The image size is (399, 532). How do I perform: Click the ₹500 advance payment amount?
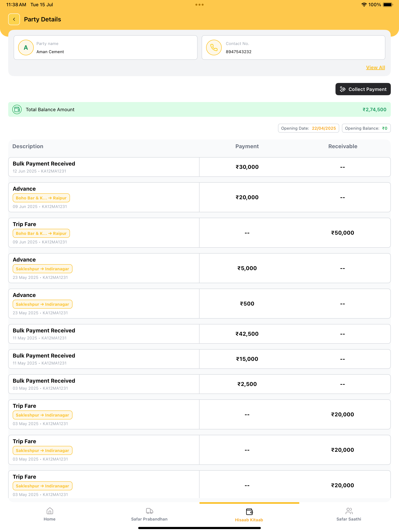(247, 304)
